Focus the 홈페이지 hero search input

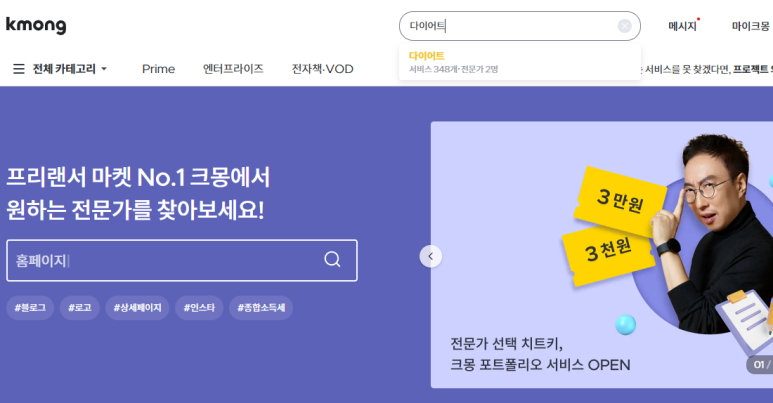(x=165, y=260)
